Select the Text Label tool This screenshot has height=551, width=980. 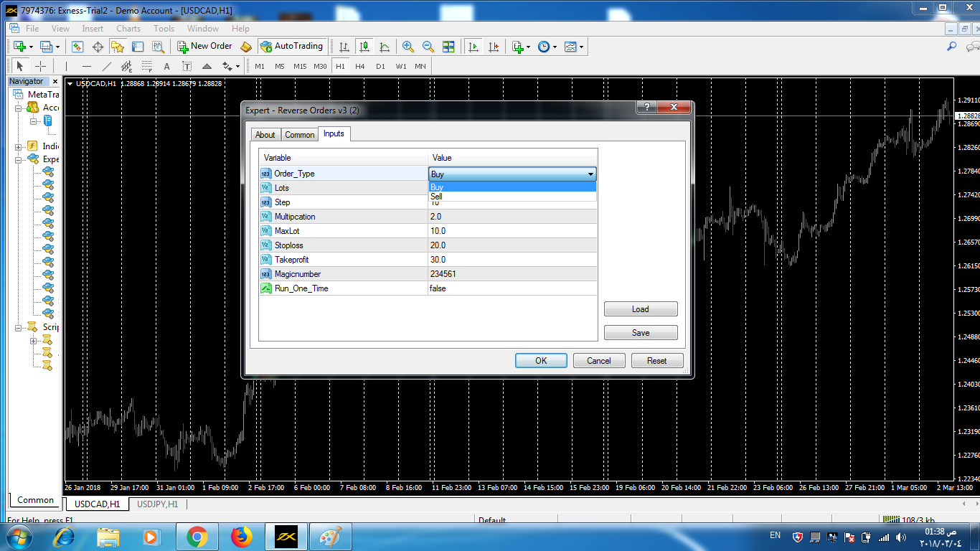tap(187, 66)
